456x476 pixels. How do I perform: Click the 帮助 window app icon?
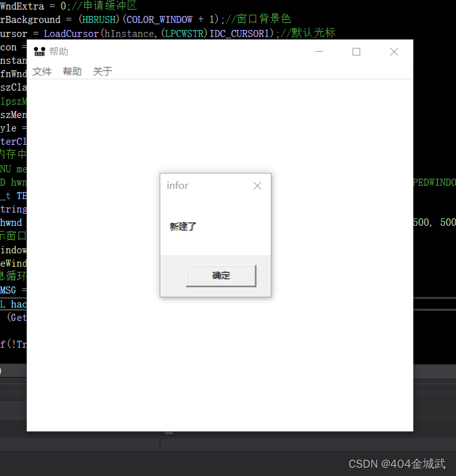pyautogui.click(x=39, y=51)
